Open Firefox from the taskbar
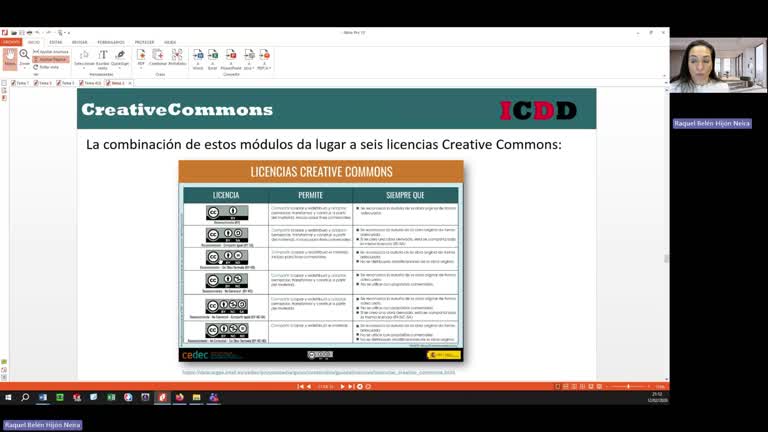The image size is (768, 432). (180, 397)
